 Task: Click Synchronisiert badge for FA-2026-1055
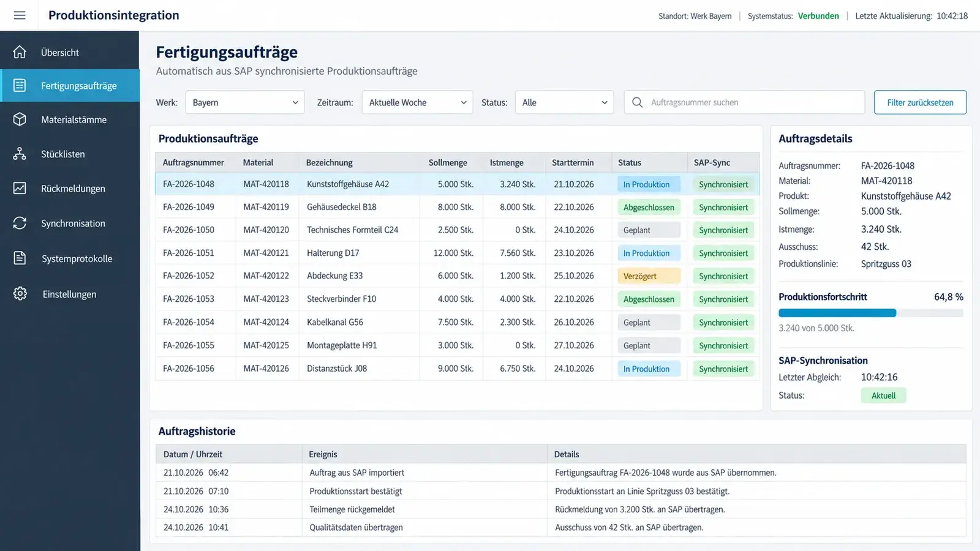click(723, 345)
